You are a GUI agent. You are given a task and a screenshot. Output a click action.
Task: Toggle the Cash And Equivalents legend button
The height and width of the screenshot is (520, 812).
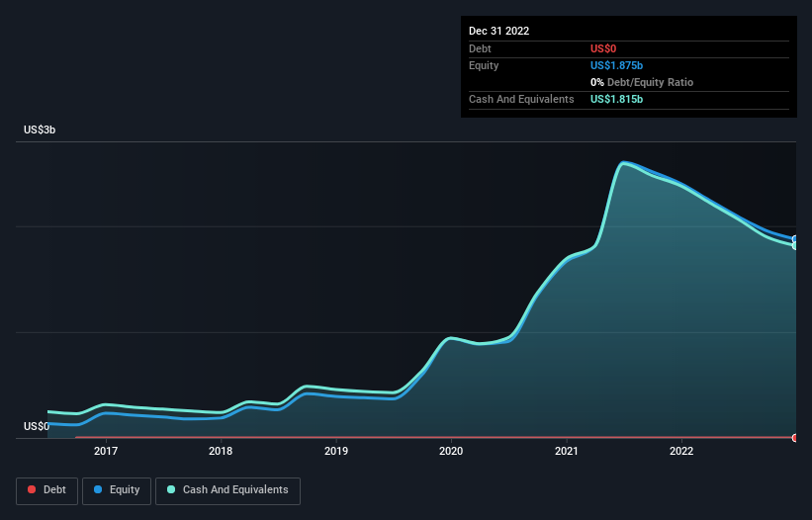[227, 490]
